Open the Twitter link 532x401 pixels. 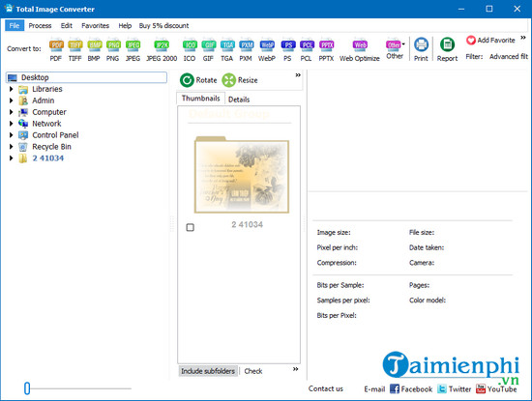tap(455, 389)
